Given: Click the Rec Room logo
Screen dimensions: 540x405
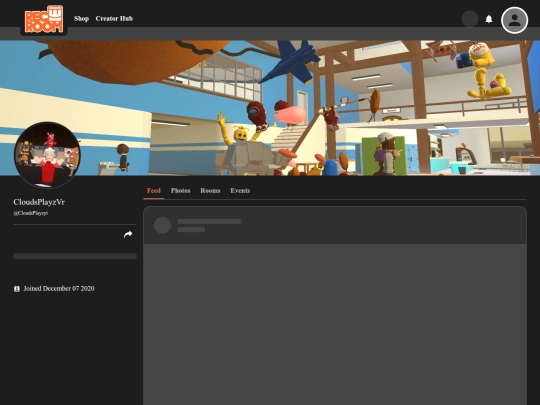Looking at the screenshot, I should pyautogui.click(x=44, y=19).
